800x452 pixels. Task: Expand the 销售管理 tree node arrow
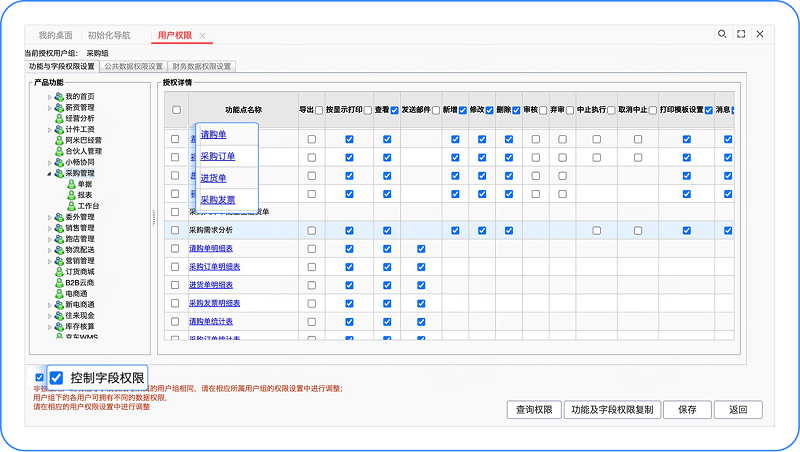pos(49,229)
